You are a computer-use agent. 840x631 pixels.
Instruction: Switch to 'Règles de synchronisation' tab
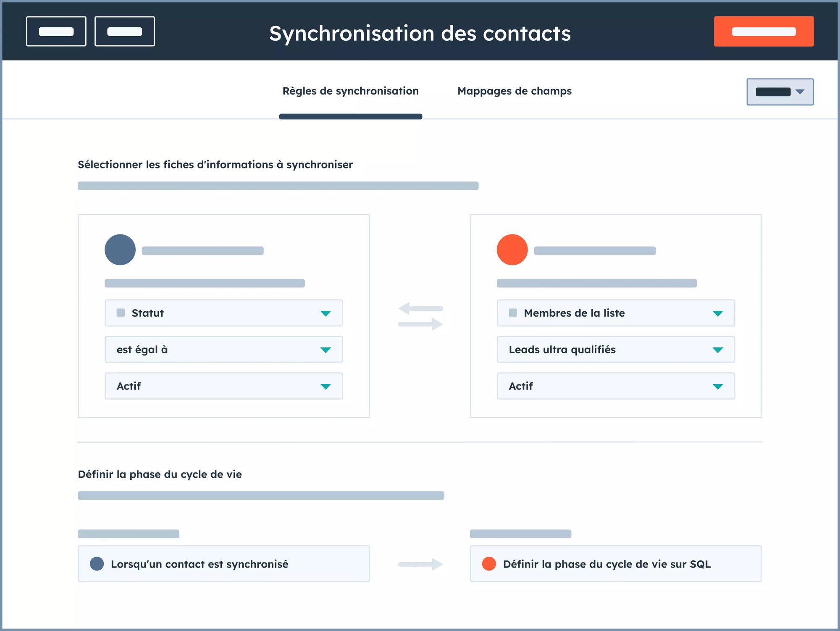click(x=350, y=91)
